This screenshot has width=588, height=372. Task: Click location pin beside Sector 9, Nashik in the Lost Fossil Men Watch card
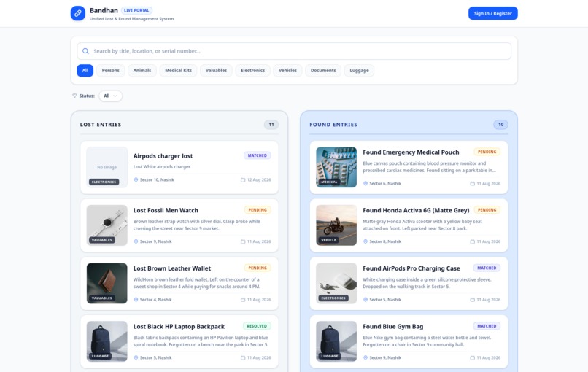136,241
